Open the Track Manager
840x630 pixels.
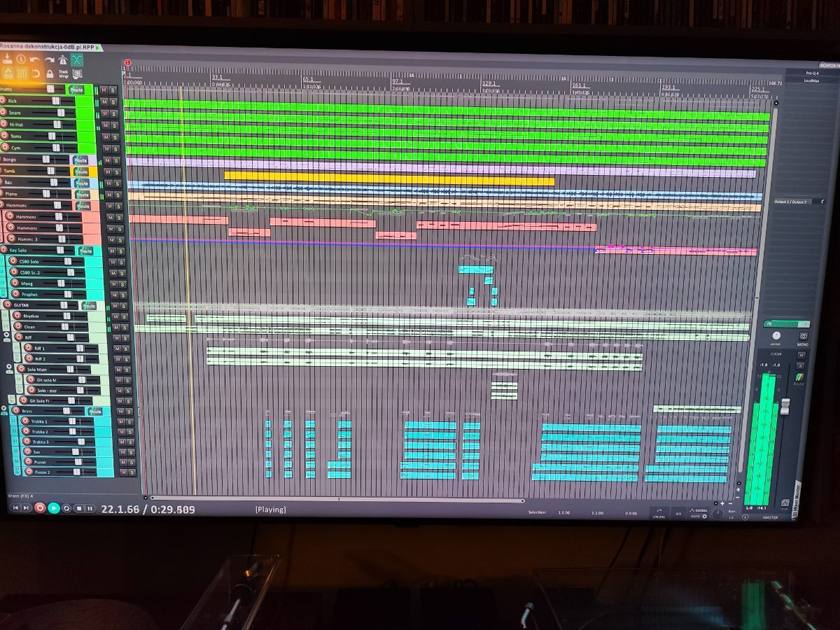(63, 73)
